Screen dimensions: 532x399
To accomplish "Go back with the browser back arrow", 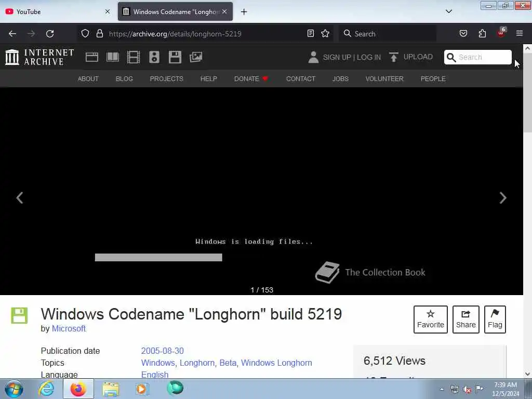I will coord(12,34).
